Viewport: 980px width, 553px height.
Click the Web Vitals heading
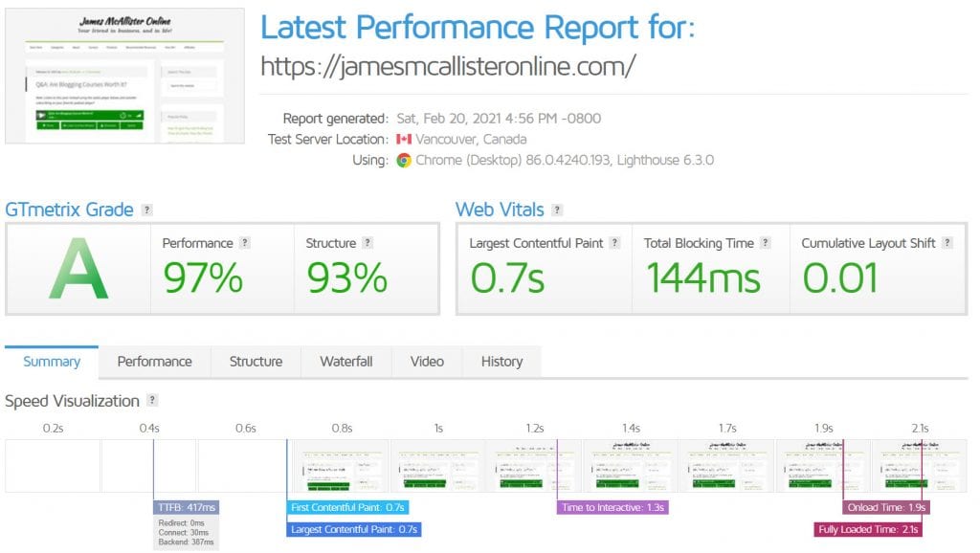click(x=500, y=210)
